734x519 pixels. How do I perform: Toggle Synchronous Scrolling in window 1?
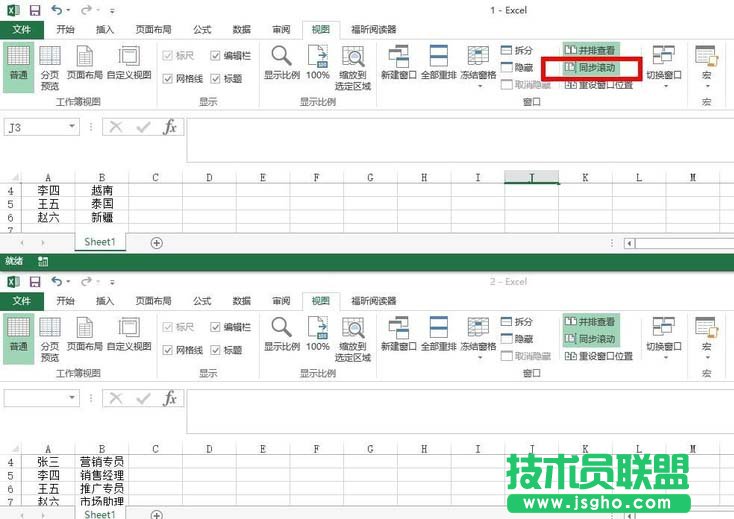(x=591, y=67)
